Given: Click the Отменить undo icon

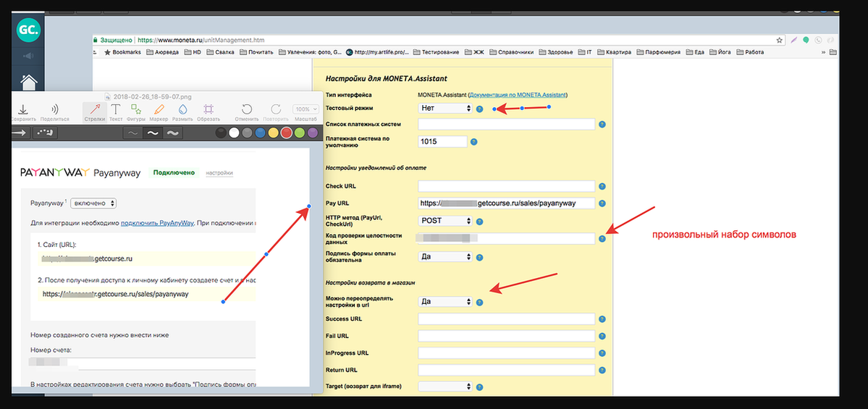Looking at the screenshot, I should (247, 112).
